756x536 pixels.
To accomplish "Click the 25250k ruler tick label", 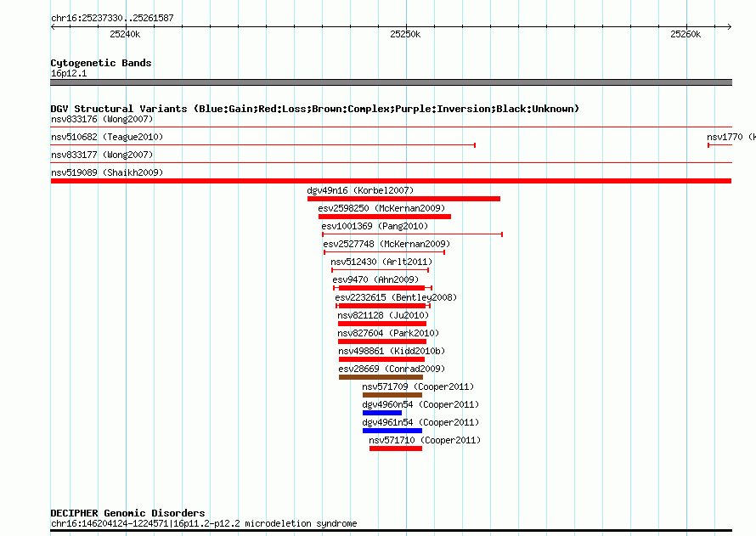I will click(x=405, y=34).
